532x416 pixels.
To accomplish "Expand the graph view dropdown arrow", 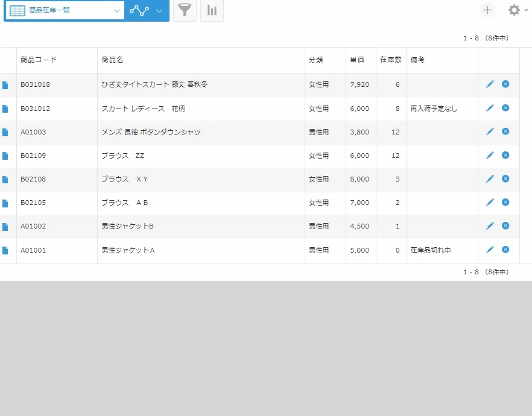I will 159,11.
